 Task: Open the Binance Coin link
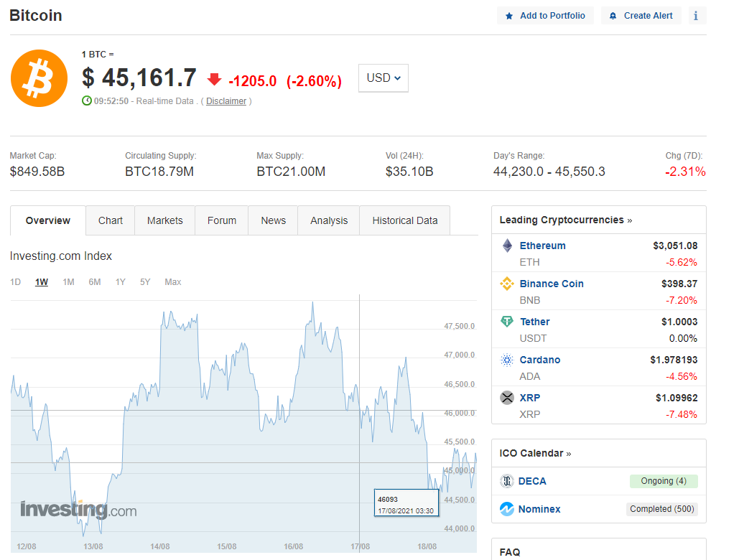552,284
